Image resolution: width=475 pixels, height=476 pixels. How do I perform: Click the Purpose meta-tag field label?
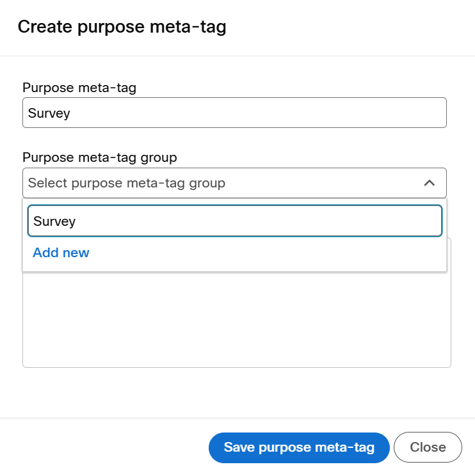coord(79,88)
